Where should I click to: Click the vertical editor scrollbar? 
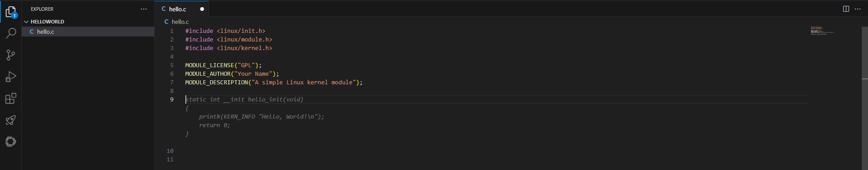click(x=865, y=53)
